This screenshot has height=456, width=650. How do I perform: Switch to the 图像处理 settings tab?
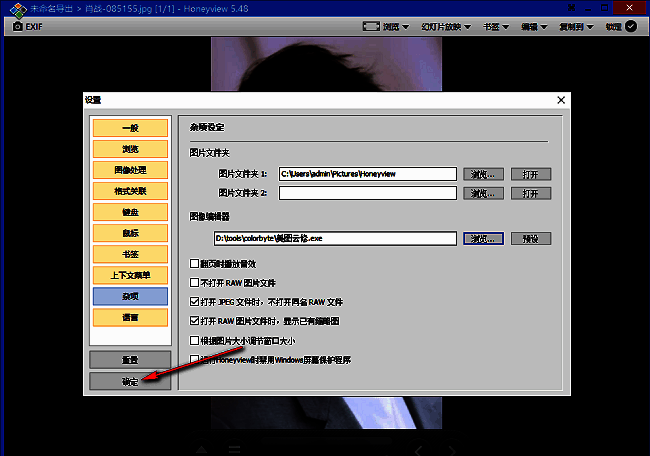pyautogui.click(x=130, y=169)
